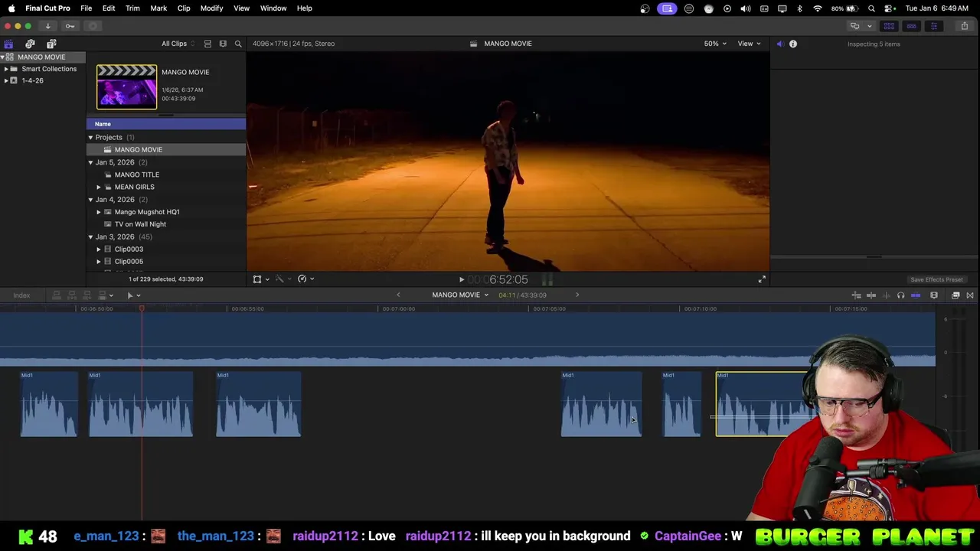Open the viewer View options menu

point(749,44)
